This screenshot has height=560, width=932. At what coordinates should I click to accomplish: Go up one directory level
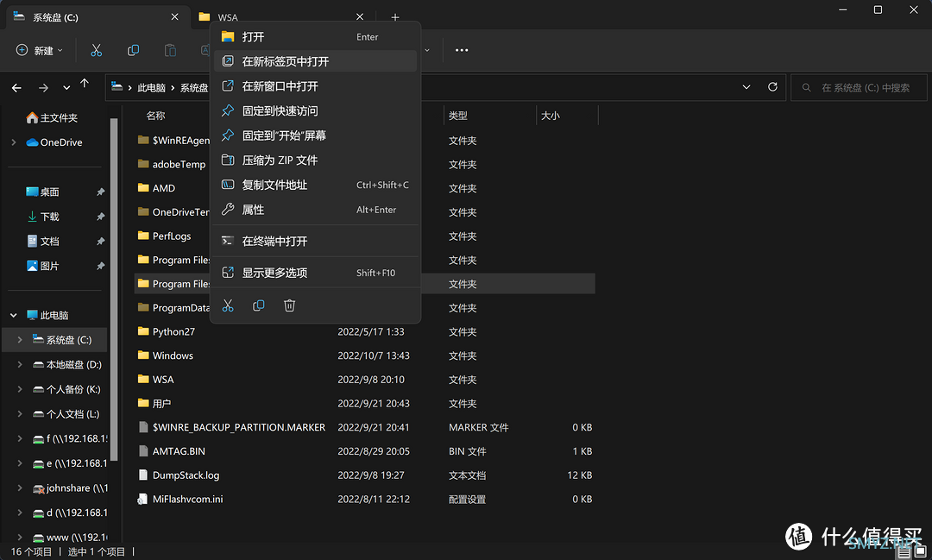click(85, 83)
